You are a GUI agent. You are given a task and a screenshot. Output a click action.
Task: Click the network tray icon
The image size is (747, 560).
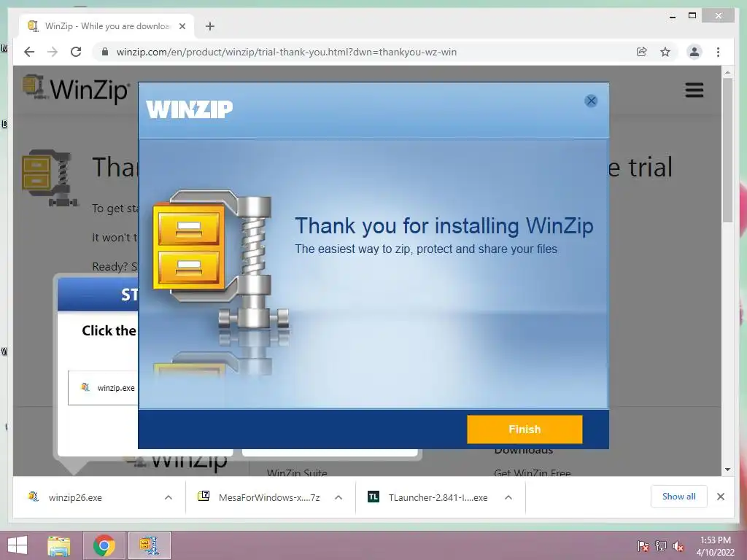tap(660, 546)
